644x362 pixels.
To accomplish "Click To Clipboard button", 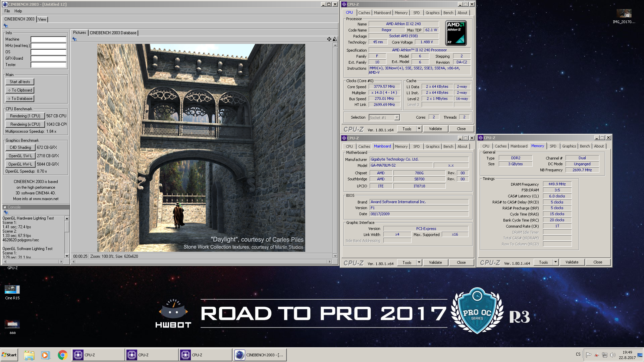I will (20, 90).
